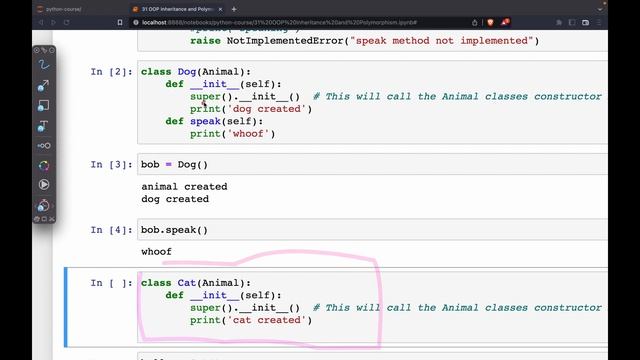This screenshot has height=360, width=640.
Task: Select the arrow annotation tool
Action: [43, 86]
